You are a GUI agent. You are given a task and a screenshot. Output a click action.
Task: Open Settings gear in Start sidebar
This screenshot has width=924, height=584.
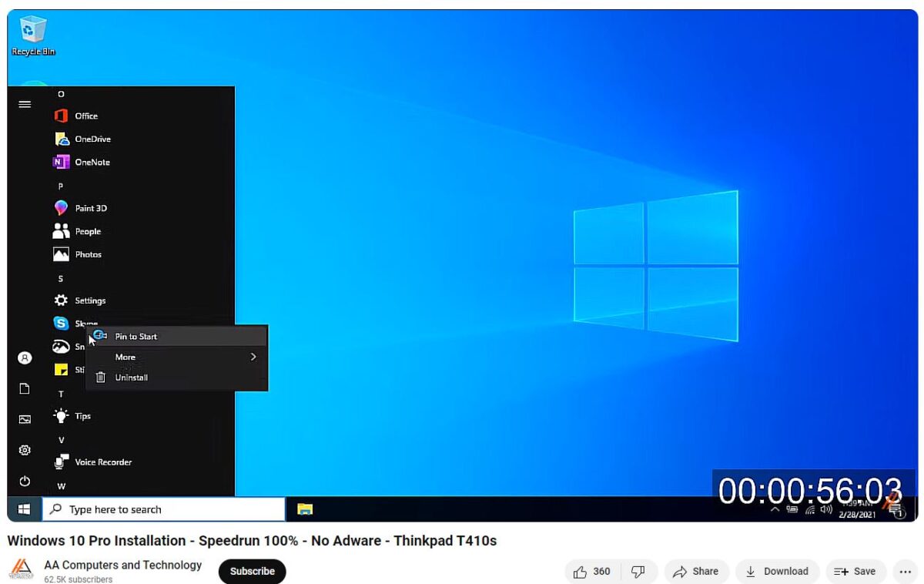pos(25,450)
